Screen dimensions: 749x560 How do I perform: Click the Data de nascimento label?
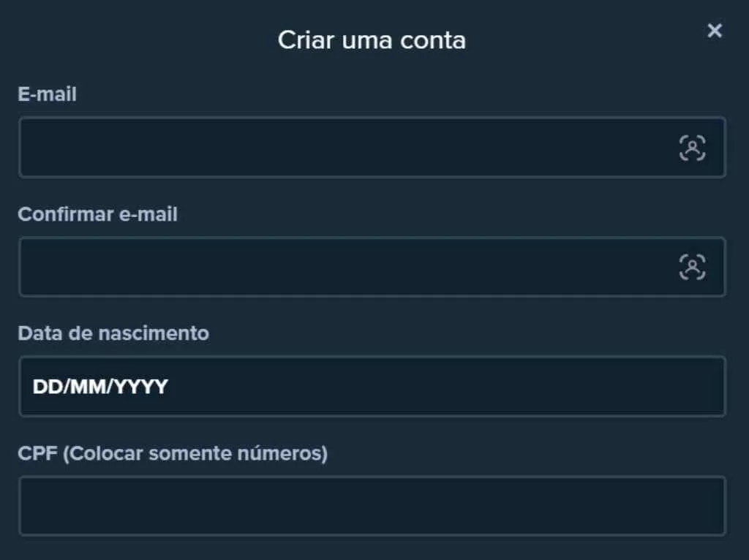(x=113, y=333)
